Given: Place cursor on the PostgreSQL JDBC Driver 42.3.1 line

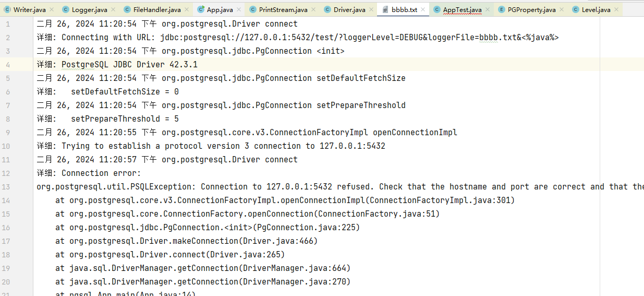Looking at the screenshot, I should pos(129,65).
